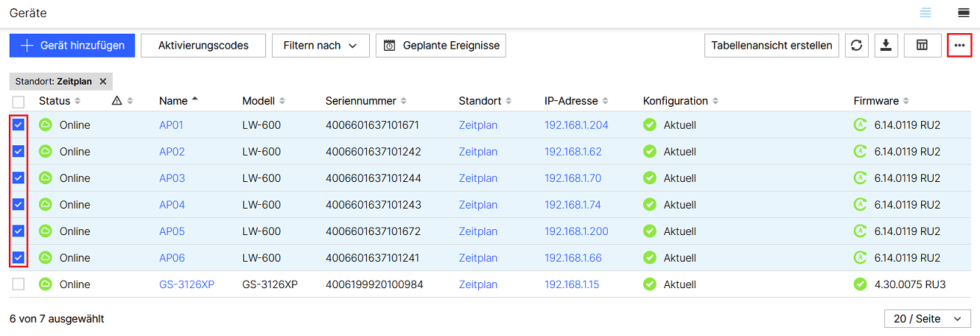Click the refresh table icon

[x=856, y=46]
